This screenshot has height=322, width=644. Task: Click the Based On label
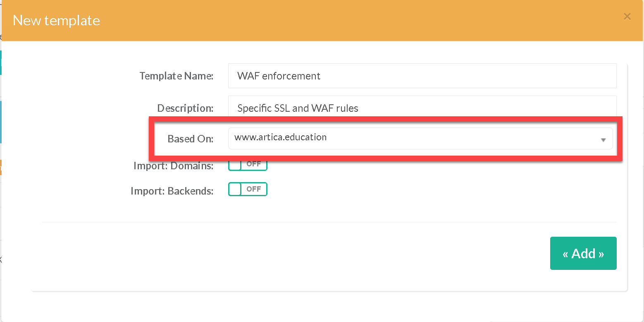190,139
